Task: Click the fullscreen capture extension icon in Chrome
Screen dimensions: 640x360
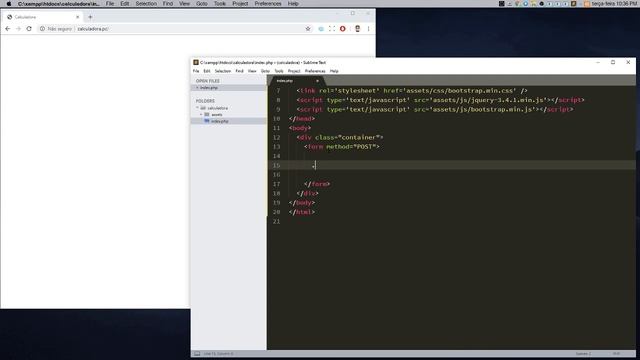Action: [332, 29]
